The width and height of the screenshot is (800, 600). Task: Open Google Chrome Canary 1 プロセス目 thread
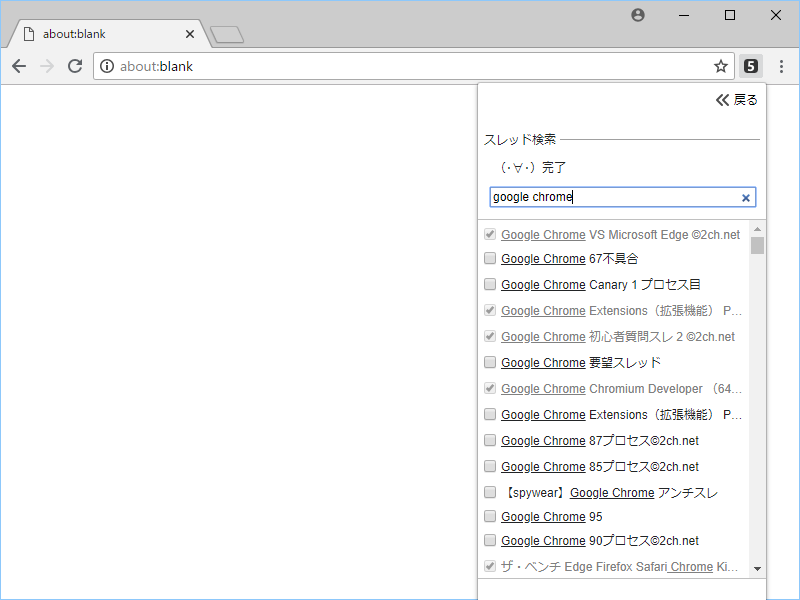click(x=601, y=285)
